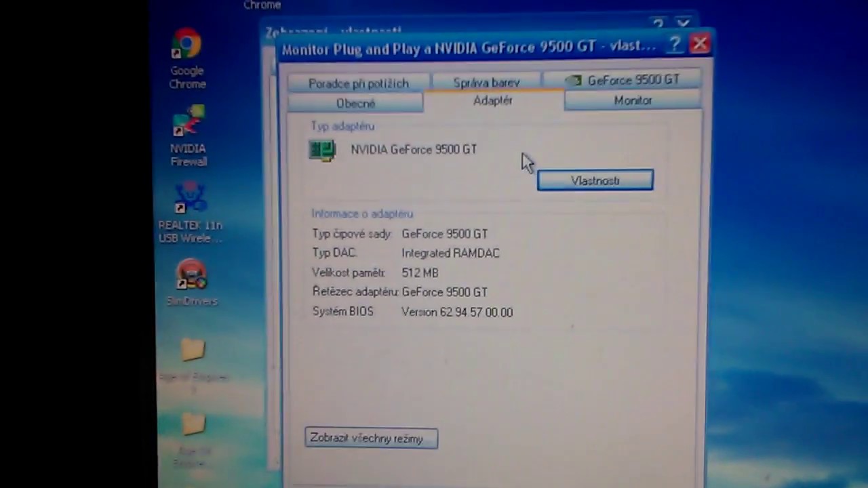Open the REALTEK 11n USB Wireless shortcut
This screenshot has height=488, width=868.
(190, 212)
